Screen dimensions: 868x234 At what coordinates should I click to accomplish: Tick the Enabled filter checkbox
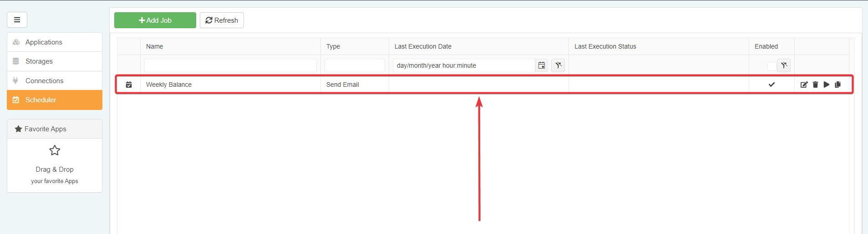coord(772,66)
